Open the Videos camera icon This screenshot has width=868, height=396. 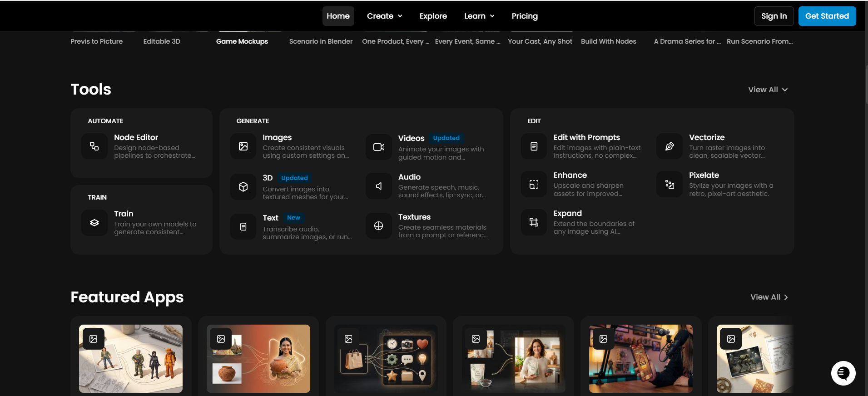[x=379, y=147]
